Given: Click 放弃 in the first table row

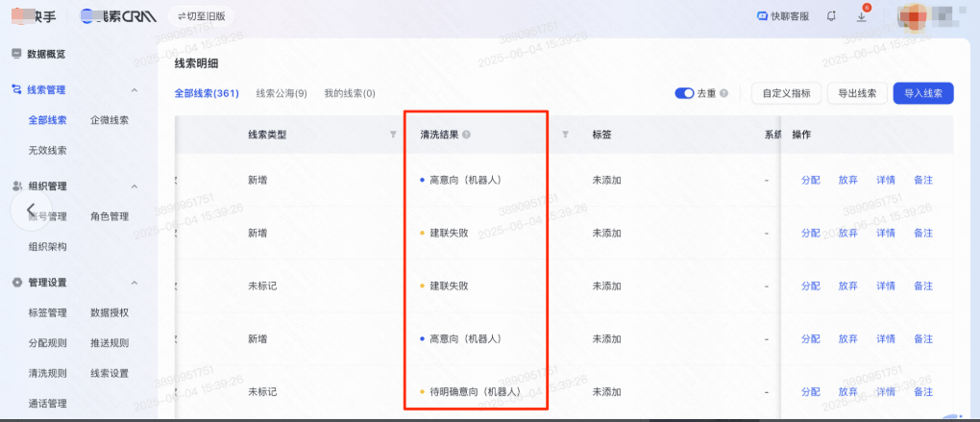Looking at the screenshot, I should 848,180.
